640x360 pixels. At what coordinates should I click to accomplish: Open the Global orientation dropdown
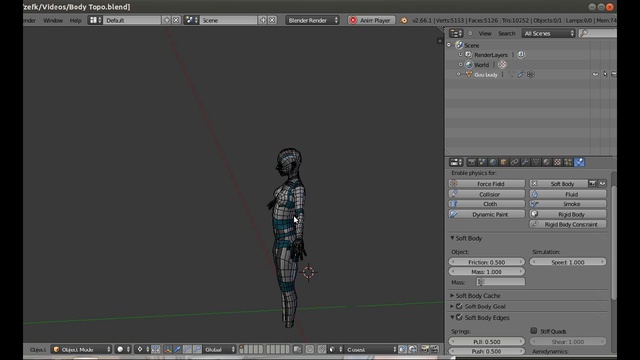coord(220,349)
